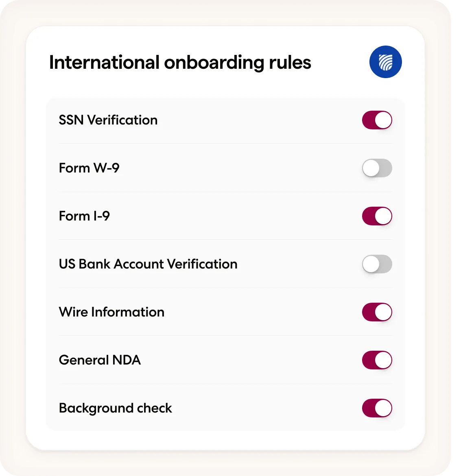
Task: Select the SSN Verification label text
Action: (x=108, y=120)
